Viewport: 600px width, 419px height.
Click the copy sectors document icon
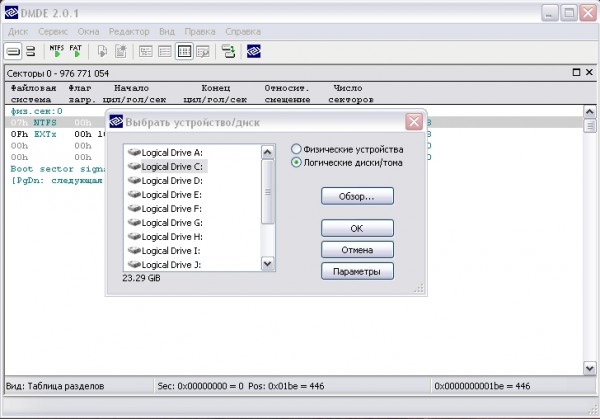(102, 51)
